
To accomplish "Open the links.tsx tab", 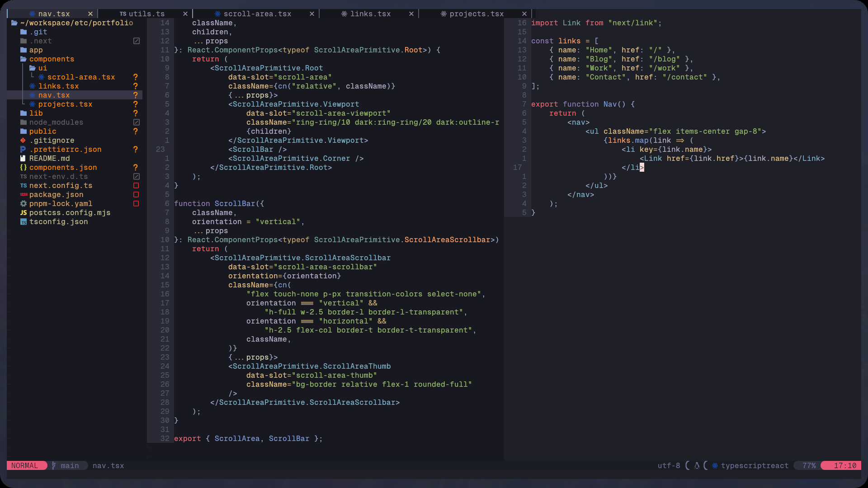I will click(370, 14).
